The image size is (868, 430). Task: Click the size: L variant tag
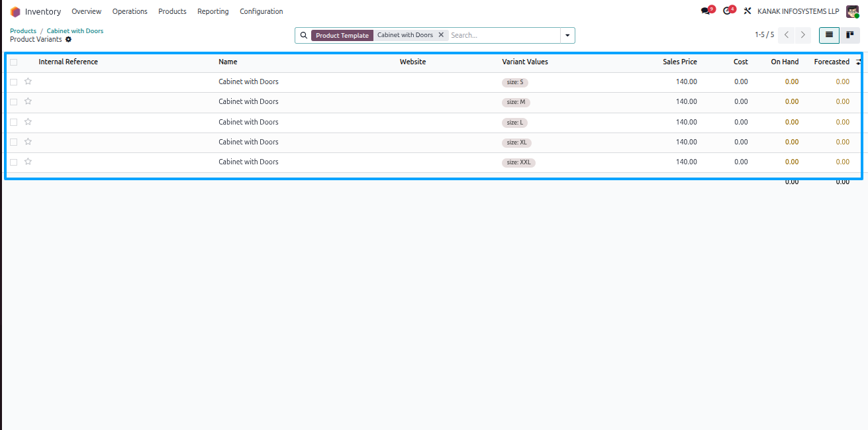[x=514, y=123]
